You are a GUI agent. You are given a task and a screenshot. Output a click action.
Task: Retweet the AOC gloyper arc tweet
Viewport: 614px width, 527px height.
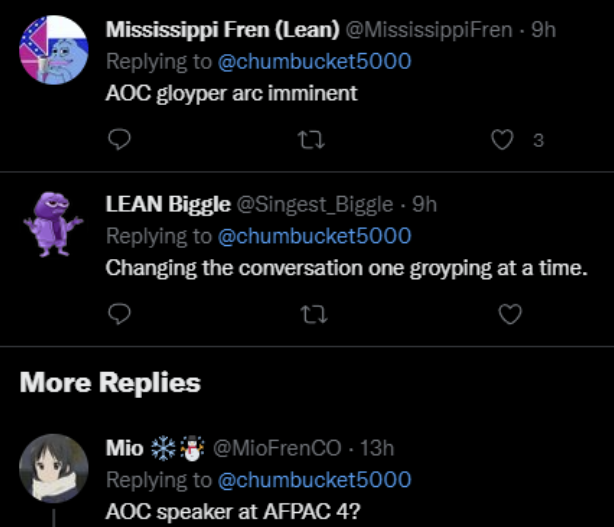(x=311, y=140)
